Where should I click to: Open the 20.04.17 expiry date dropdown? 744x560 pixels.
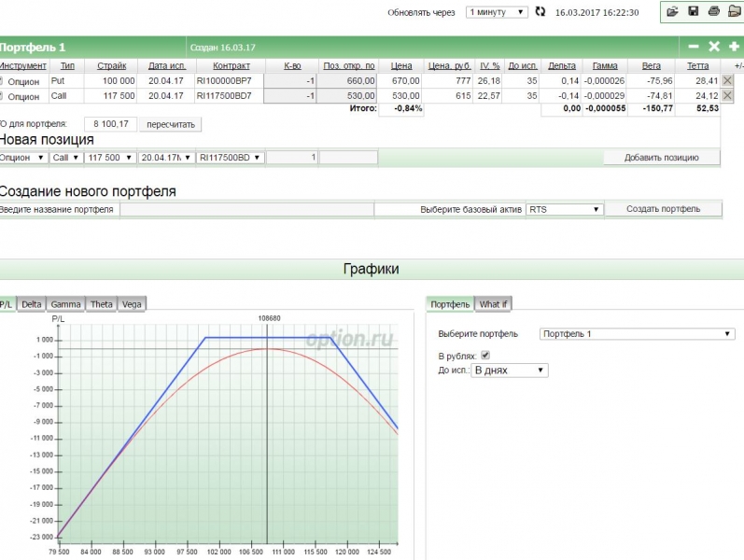click(x=166, y=158)
